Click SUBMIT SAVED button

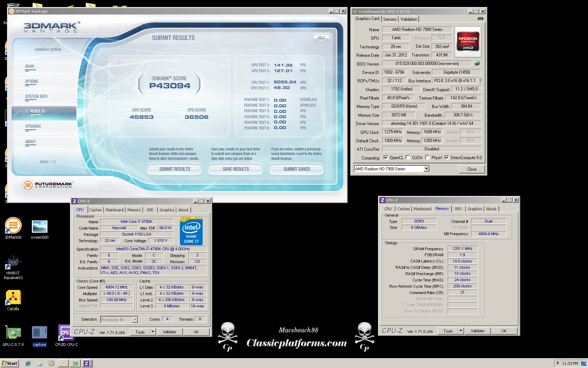tap(296, 169)
